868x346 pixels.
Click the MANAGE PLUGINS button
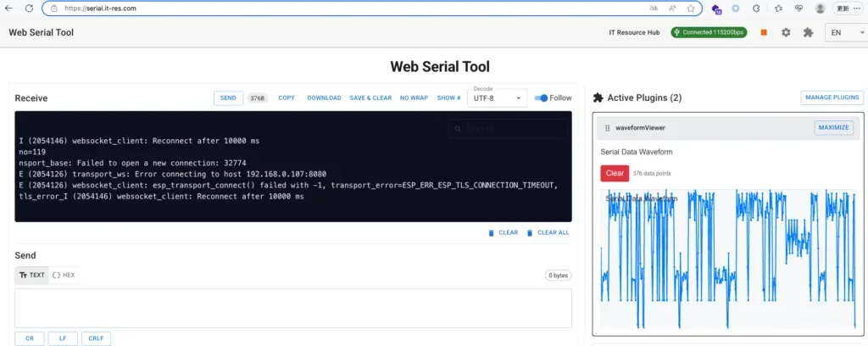pos(832,98)
